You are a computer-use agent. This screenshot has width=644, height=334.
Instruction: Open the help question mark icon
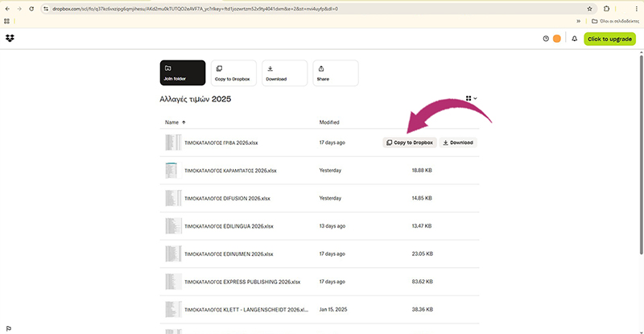click(x=546, y=39)
